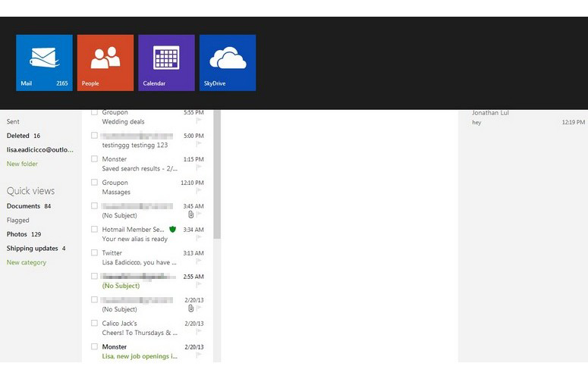
Task: Show Photos quick view
Action: pos(24,234)
